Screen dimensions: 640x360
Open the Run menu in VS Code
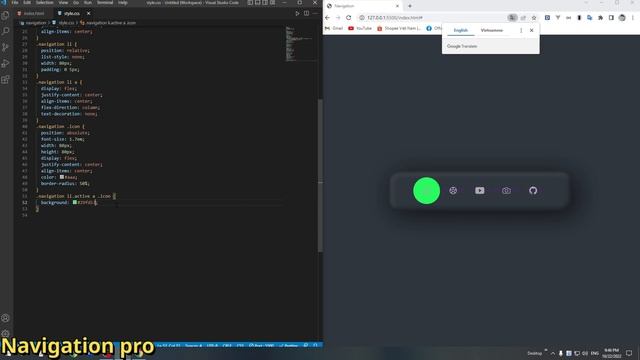(88, 2)
